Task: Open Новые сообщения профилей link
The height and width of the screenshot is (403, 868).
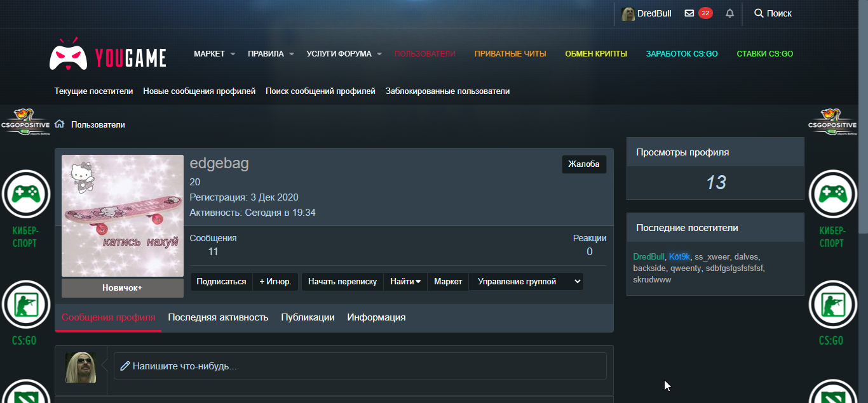Action: click(x=200, y=91)
